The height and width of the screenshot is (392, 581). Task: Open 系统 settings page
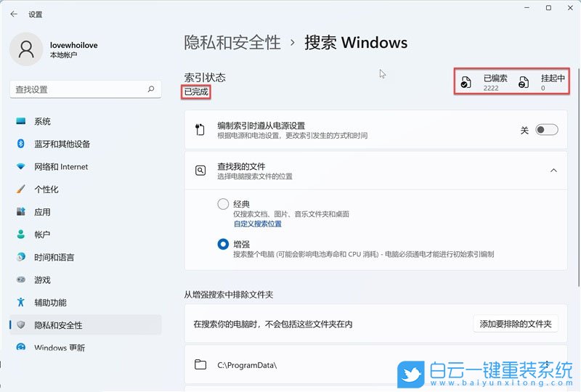click(85, 121)
